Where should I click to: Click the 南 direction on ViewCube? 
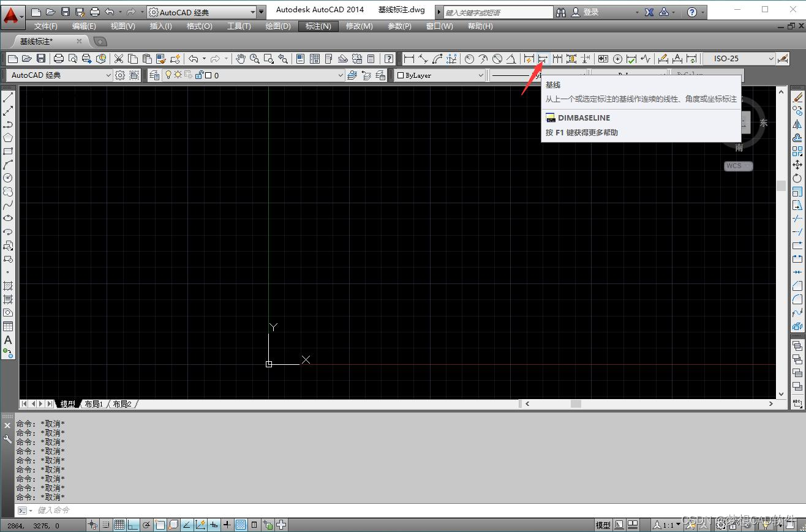[x=739, y=148]
